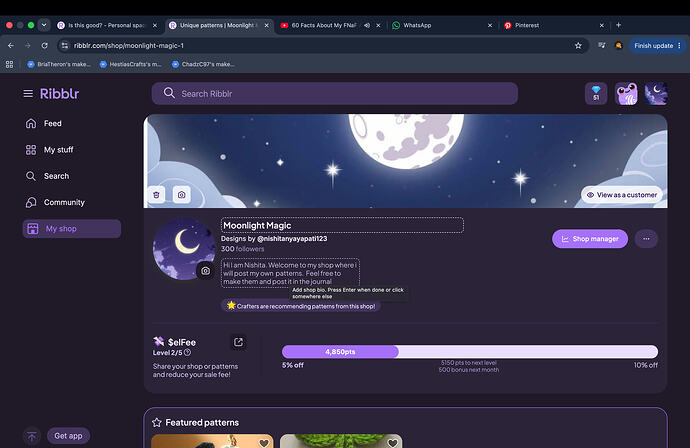This screenshot has height=448, width=690.
Task: Open first featured pattern thumbnail
Action: (212, 441)
